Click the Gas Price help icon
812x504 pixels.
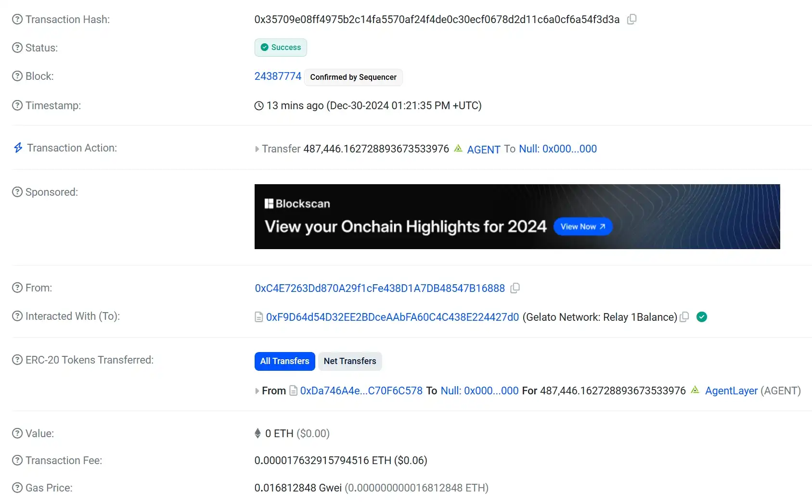17,488
